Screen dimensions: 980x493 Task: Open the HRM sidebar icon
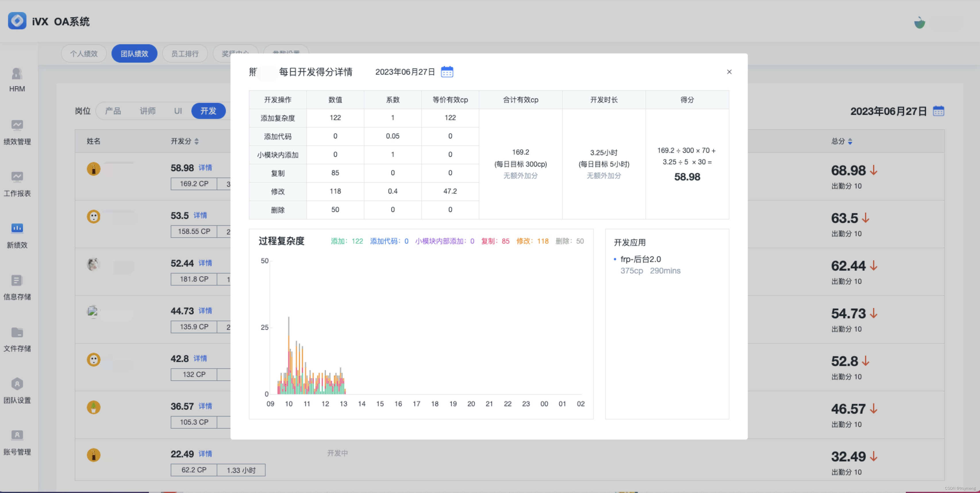point(17,74)
